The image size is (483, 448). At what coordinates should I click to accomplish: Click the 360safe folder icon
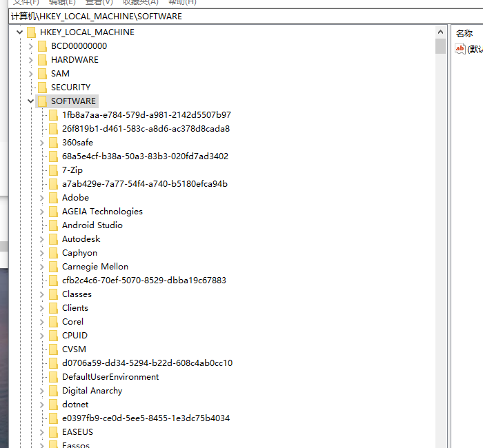53,143
